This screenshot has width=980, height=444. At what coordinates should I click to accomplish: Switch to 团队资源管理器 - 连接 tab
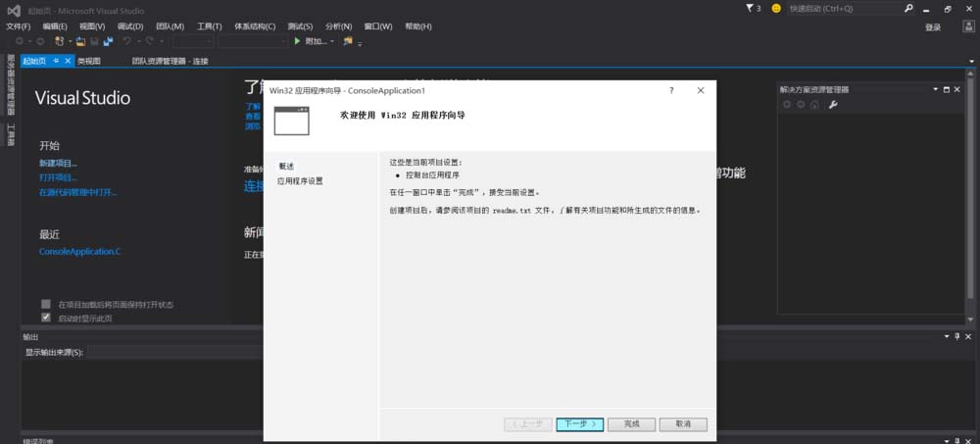point(170,61)
